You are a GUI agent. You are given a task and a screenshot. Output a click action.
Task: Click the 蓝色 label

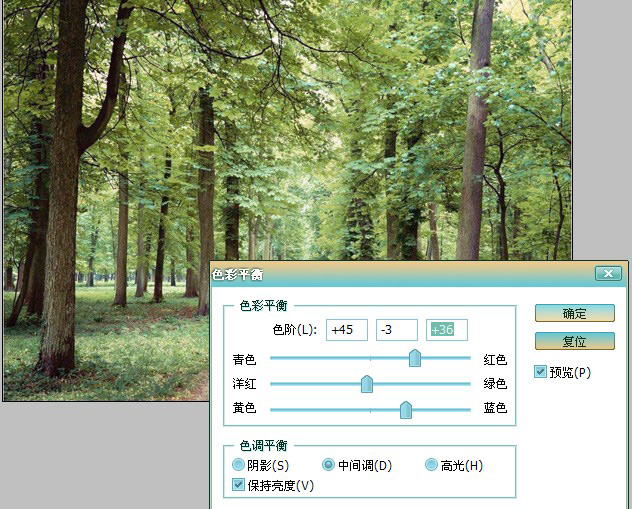pos(495,407)
